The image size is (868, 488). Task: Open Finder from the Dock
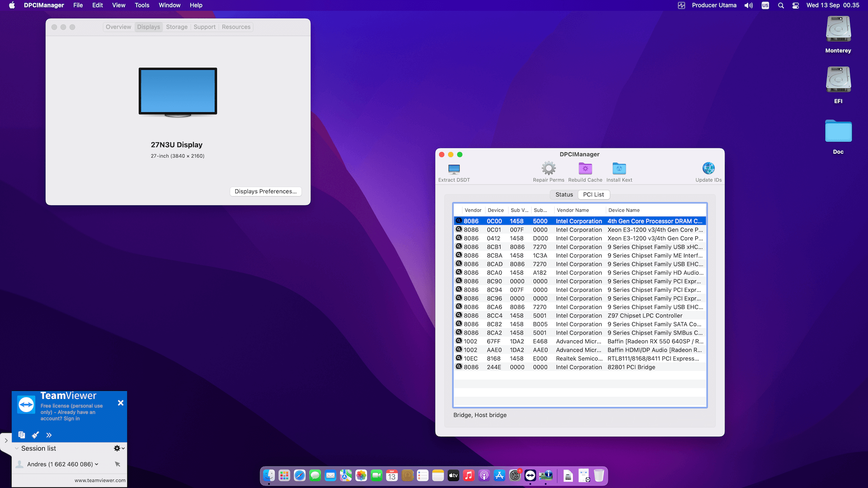(269, 475)
